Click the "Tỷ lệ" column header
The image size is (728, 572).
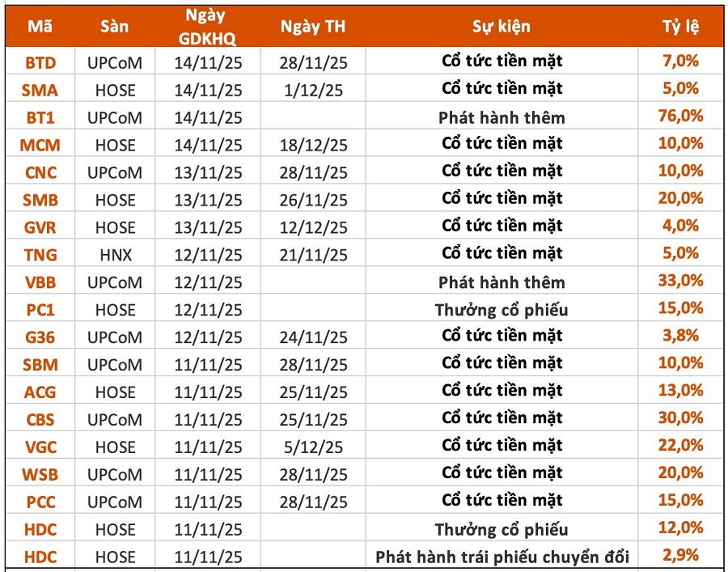(680, 26)
